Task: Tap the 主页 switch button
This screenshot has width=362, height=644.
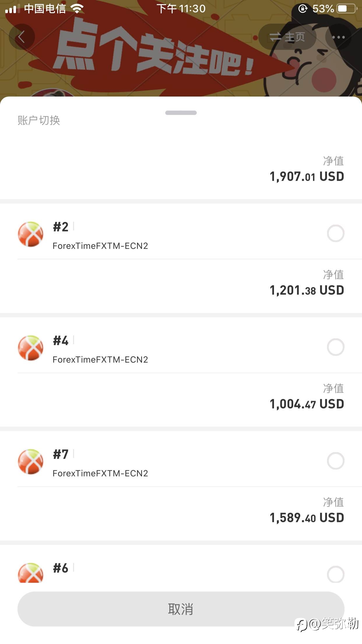Action: tap(287, 37)
